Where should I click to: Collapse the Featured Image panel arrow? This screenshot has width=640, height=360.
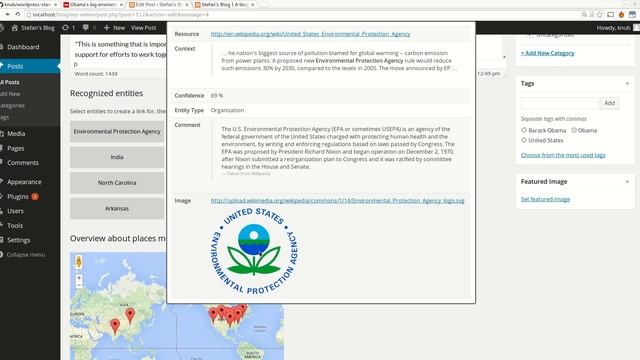(627, 182)
